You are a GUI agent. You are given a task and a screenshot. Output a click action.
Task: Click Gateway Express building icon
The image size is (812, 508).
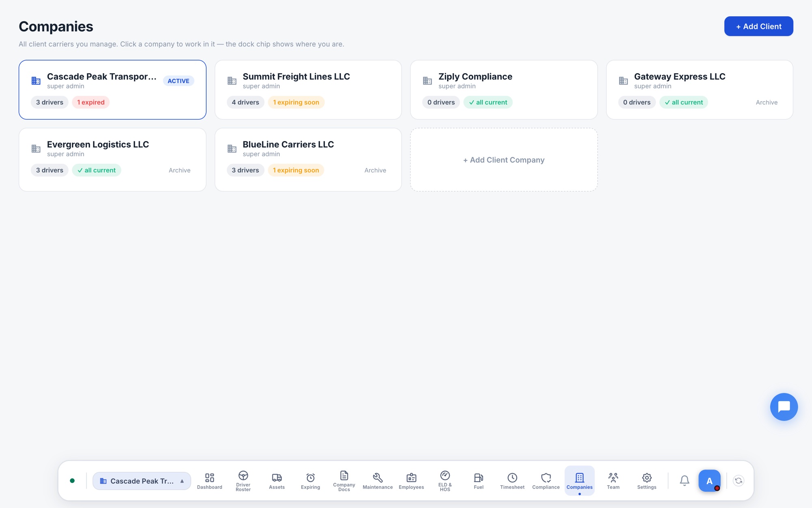click(x=623, y=81)
